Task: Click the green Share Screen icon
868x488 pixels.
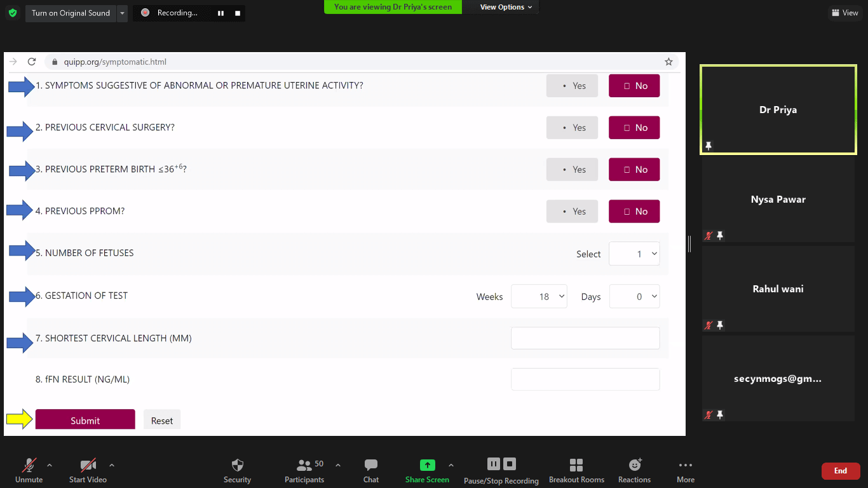Action: point(428,465)
